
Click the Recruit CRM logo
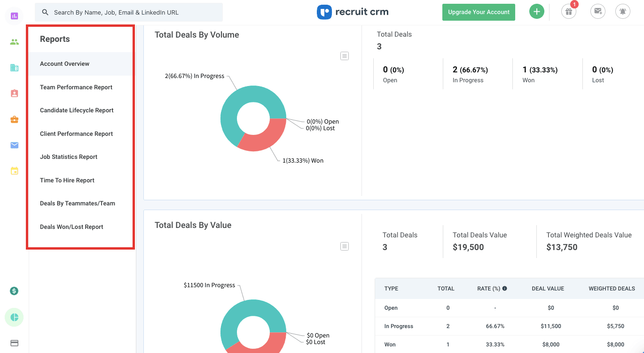[x=352, y=12]
